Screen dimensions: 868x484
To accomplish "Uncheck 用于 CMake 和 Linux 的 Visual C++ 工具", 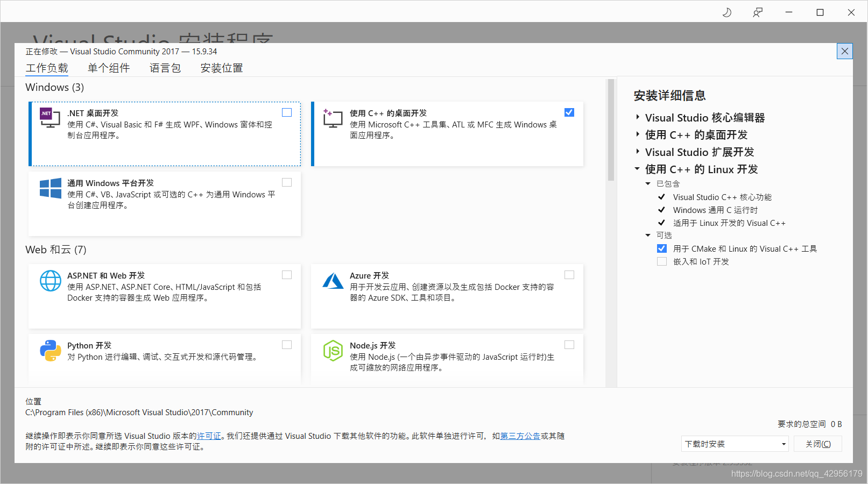I will coord(662,248).
